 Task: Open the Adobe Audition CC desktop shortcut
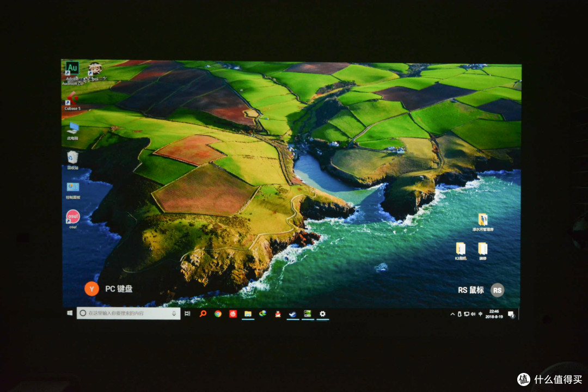tap(72, 73)
